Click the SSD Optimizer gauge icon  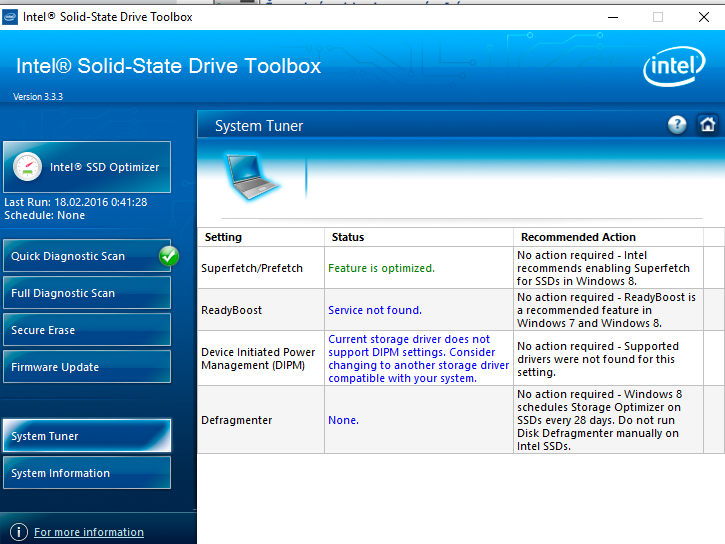pyautogui.click(x=27, y=167)
